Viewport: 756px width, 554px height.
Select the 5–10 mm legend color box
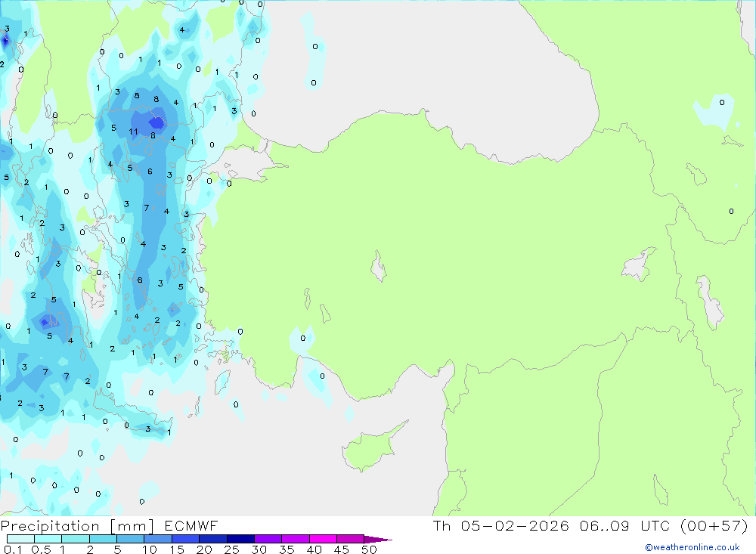(130, 539)
